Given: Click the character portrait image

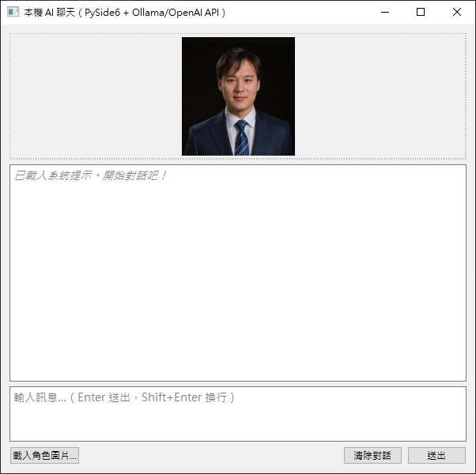Looking at the screenshot, I should [238, 96].
